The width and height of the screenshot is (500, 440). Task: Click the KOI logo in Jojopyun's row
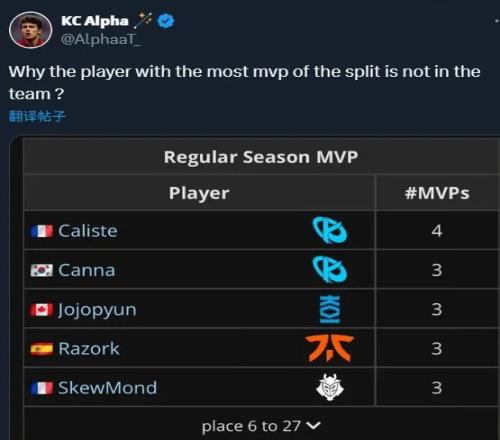point(330,309)
